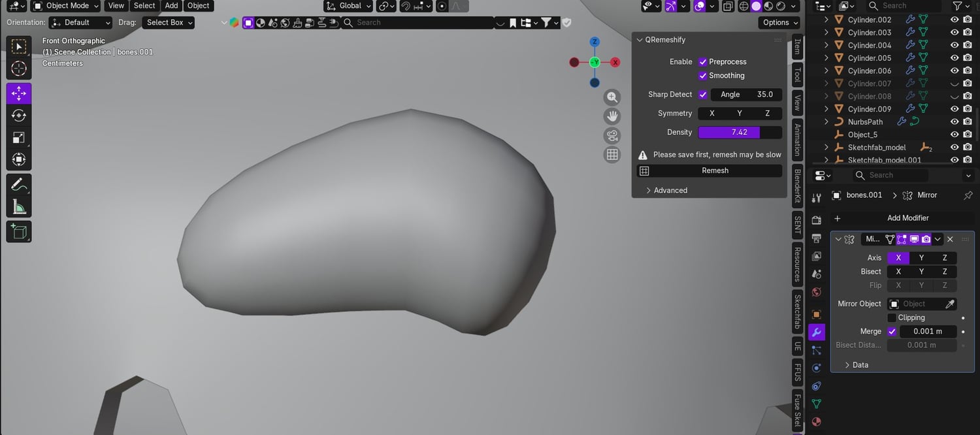Viewport: 980px width, 435px height.
Task: Open the Drag Select Box dropdown
Action: pyautogui.click(x=168, y=23)
